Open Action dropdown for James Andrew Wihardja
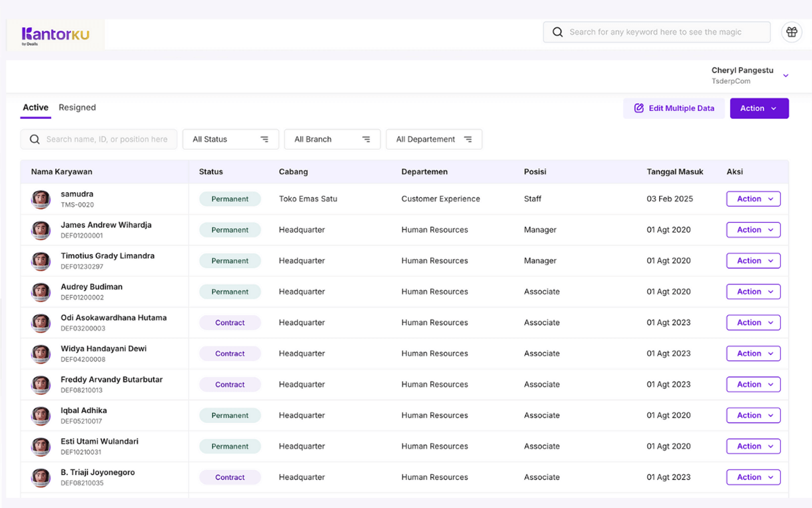 point(753,230)
